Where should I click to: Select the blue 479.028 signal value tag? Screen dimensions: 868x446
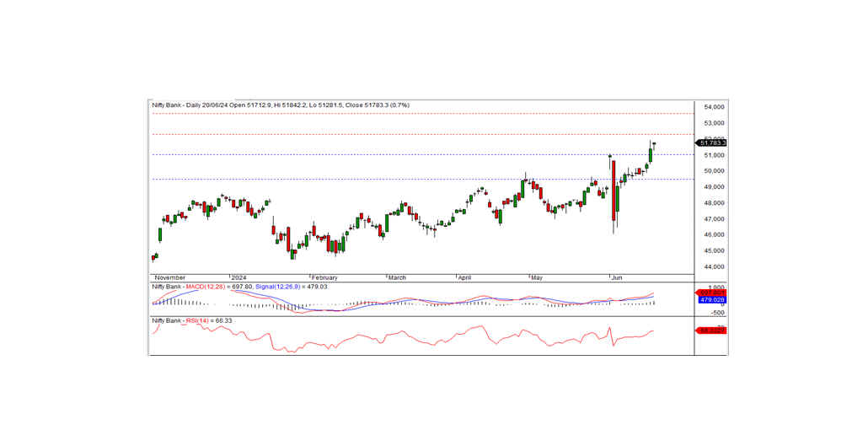(711, 300)
